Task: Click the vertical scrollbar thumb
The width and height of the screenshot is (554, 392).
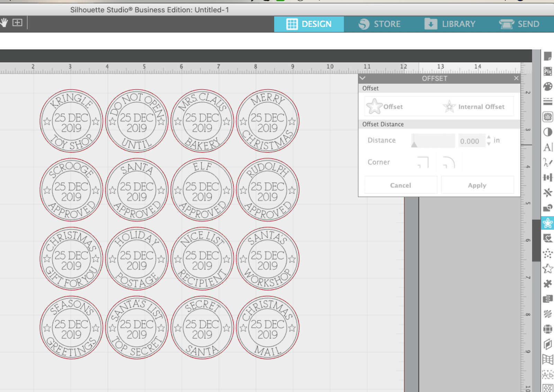Action: coord(536,240)
